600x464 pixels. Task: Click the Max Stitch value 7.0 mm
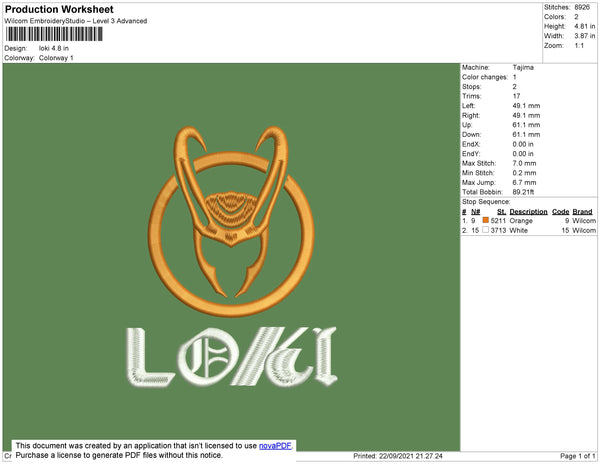[524, 163]
